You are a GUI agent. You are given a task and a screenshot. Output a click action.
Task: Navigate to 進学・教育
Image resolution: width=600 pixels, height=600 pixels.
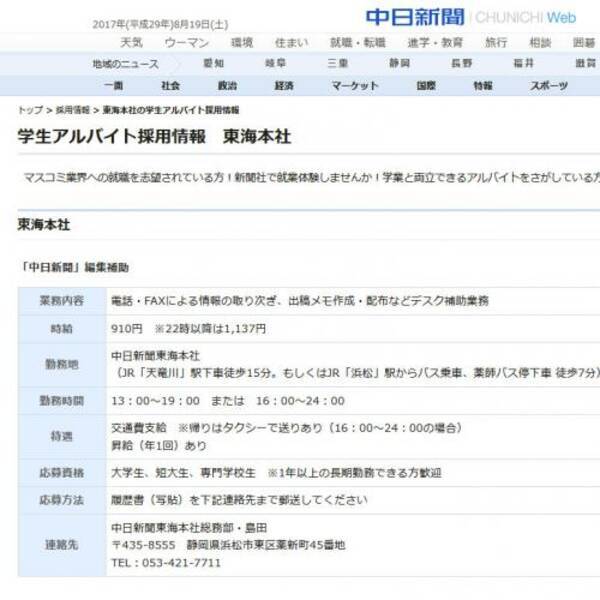434,43
